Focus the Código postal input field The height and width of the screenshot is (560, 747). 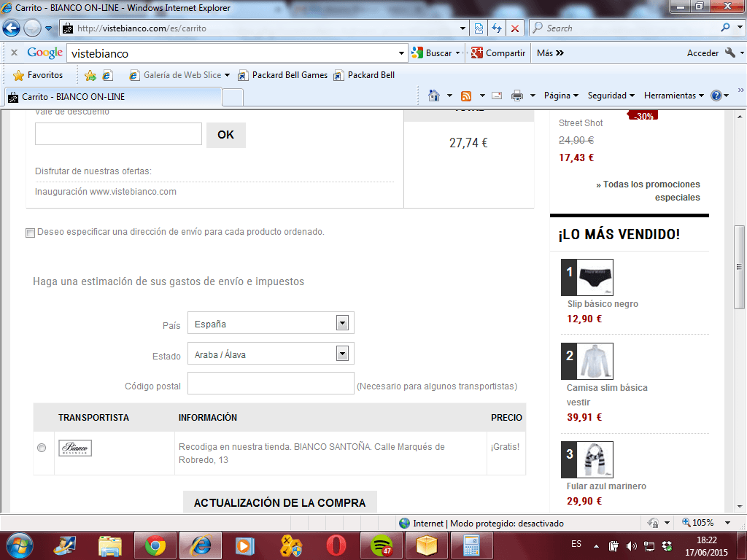271,384
